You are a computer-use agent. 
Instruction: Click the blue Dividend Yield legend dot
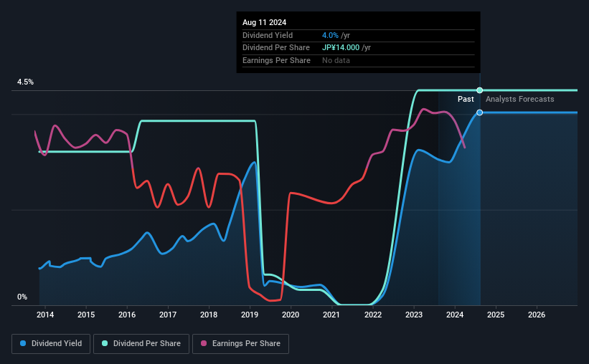(x=23, y=343)
